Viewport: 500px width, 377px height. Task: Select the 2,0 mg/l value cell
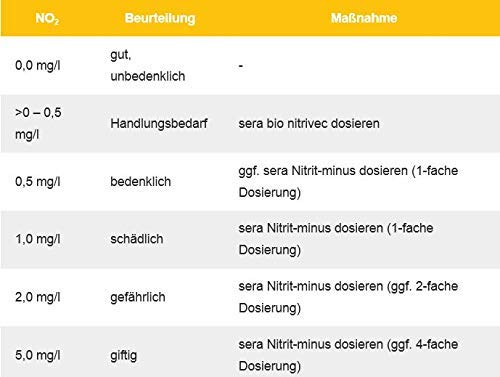[38, 297]
